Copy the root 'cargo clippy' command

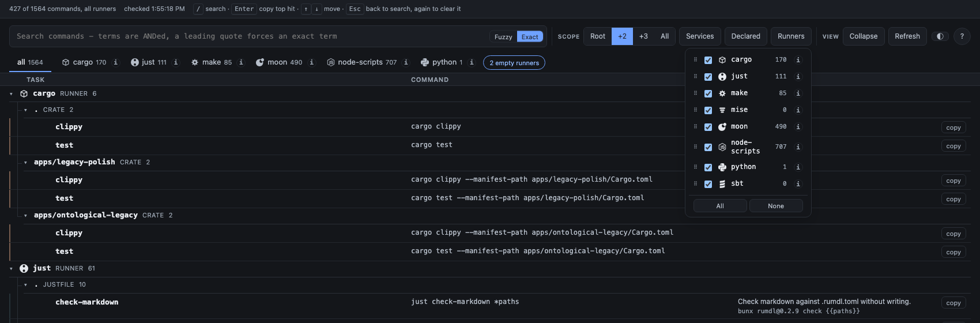953,127
